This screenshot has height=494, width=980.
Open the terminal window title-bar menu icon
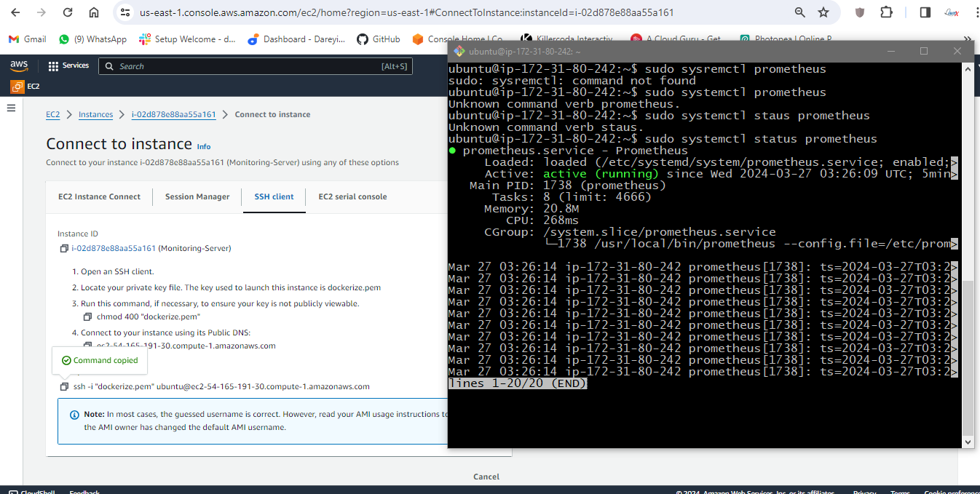(x=459, y=52)
